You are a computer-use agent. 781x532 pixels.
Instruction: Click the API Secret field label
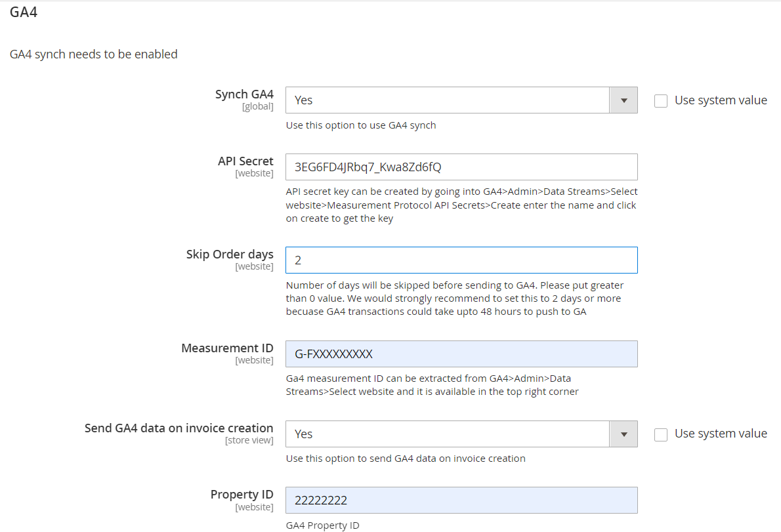[245, 161]
